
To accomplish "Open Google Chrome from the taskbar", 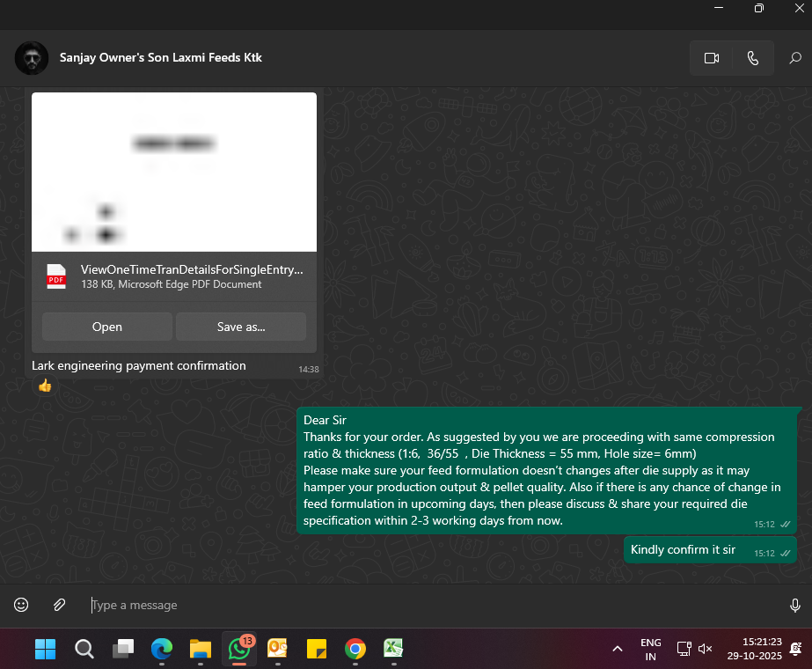I will click(355, 650).
